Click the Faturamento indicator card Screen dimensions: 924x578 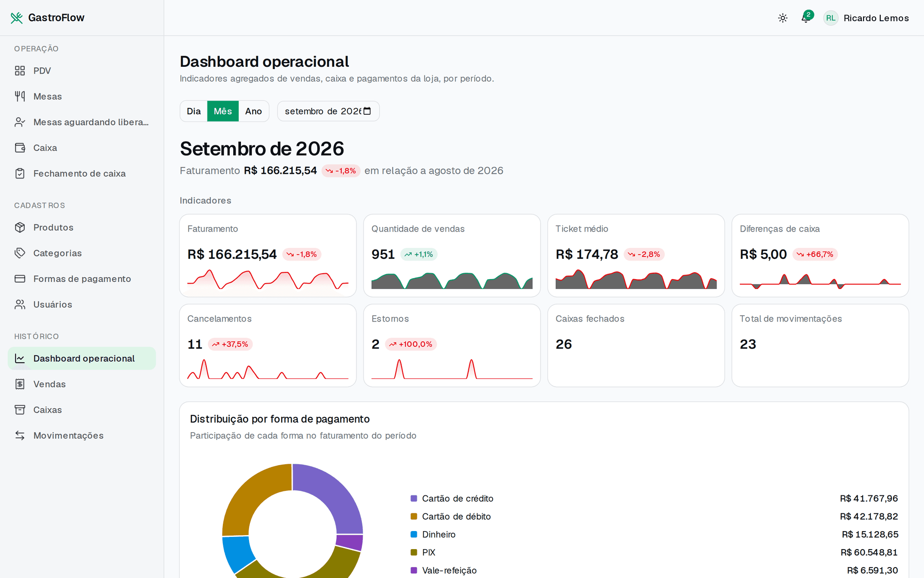268,256
